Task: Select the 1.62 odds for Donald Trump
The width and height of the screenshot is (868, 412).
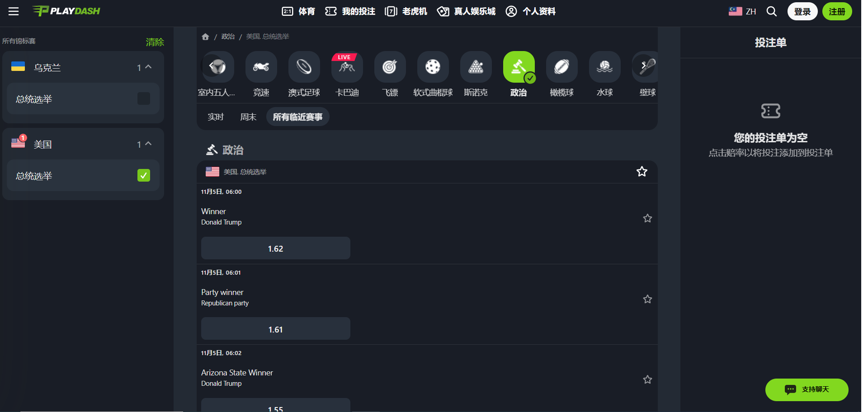Action: tap(275, 248)
